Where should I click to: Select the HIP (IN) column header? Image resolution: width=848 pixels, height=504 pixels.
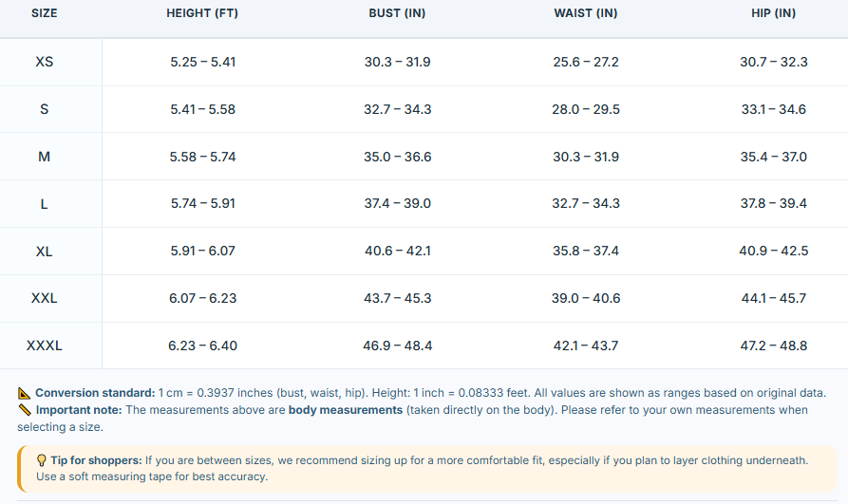pos(773,13)
